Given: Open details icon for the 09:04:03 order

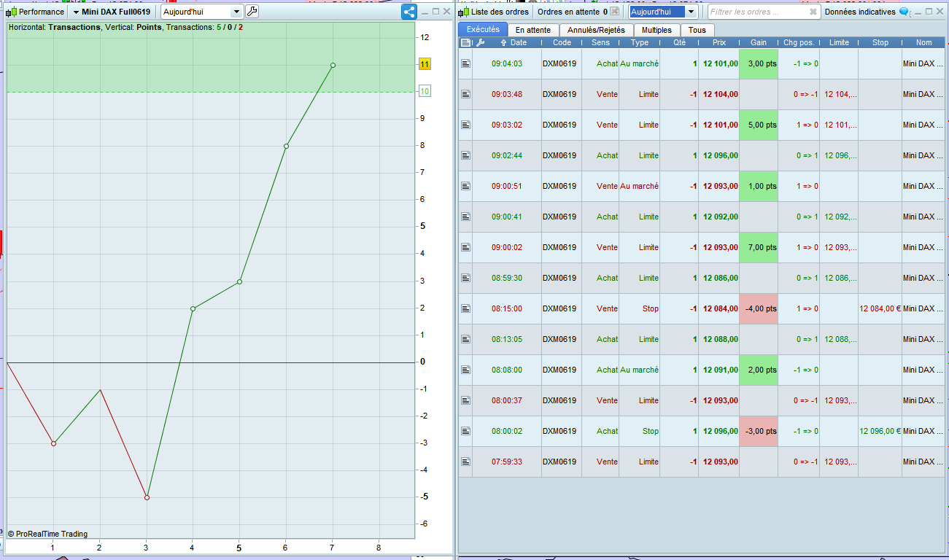Looking at the screenshot, I should pyautogui.click(x=465, y=63).
